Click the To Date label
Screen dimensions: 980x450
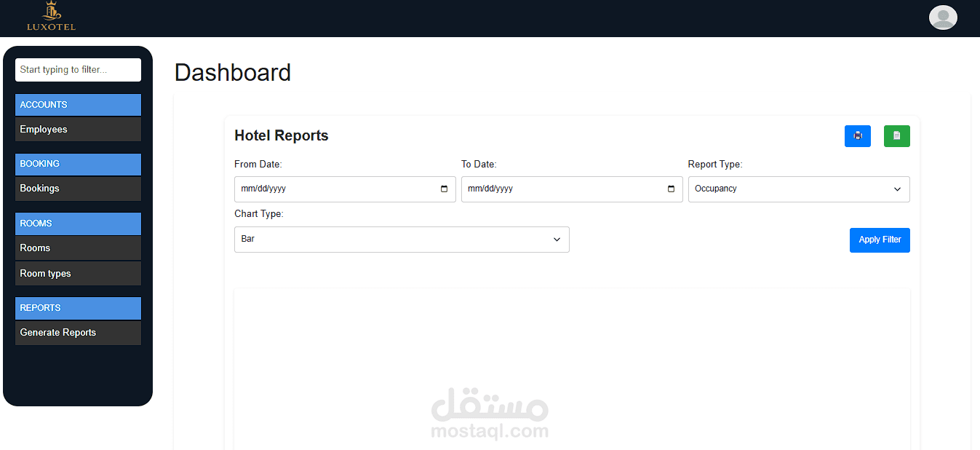479,165
